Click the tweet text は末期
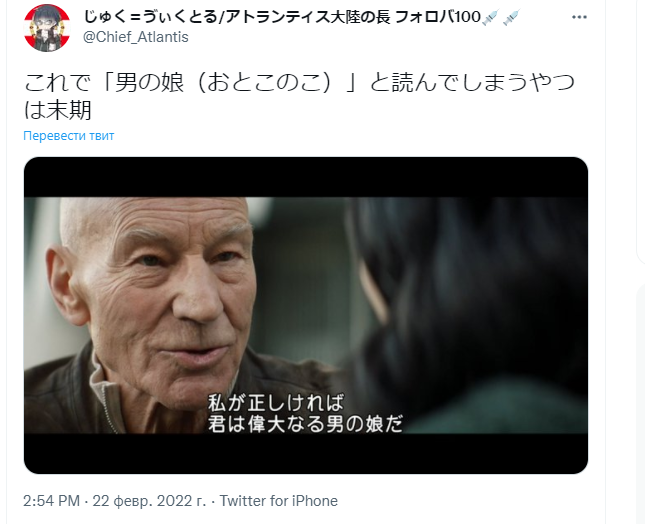Viewport: 645px width, 524px height. [x=58, y=110]
